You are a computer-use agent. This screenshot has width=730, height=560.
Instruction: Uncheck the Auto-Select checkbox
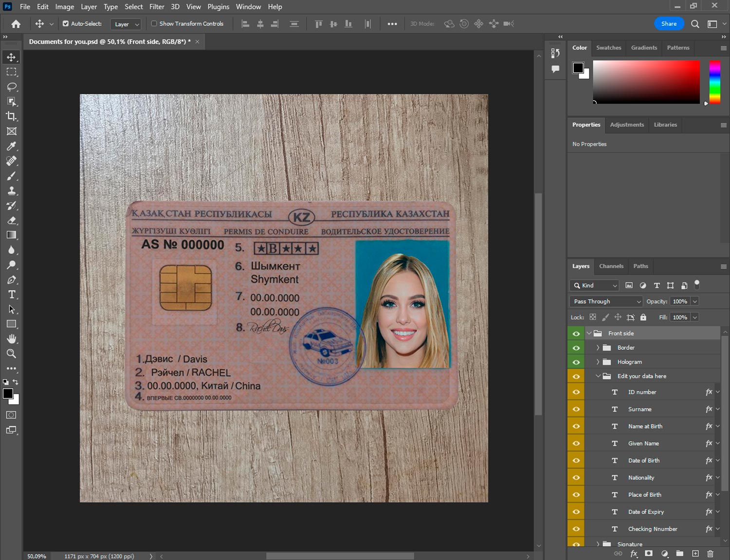[x=66, y=23]
